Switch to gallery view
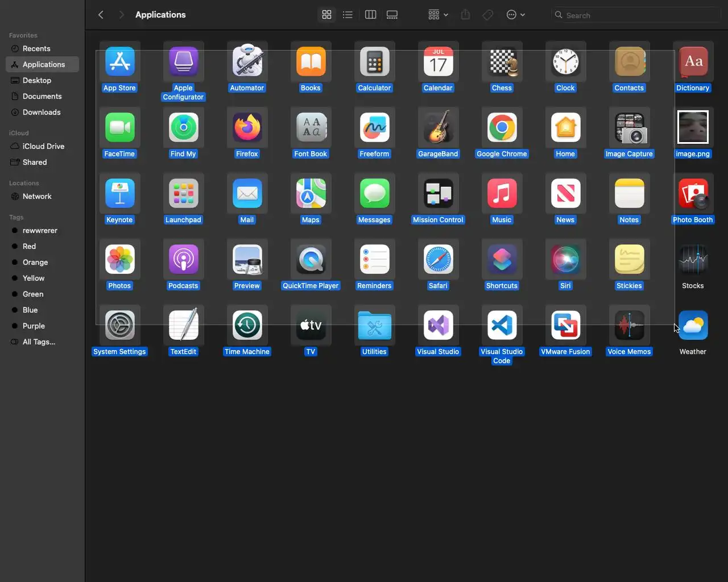The image size is (728, 582). pos(392,15)
